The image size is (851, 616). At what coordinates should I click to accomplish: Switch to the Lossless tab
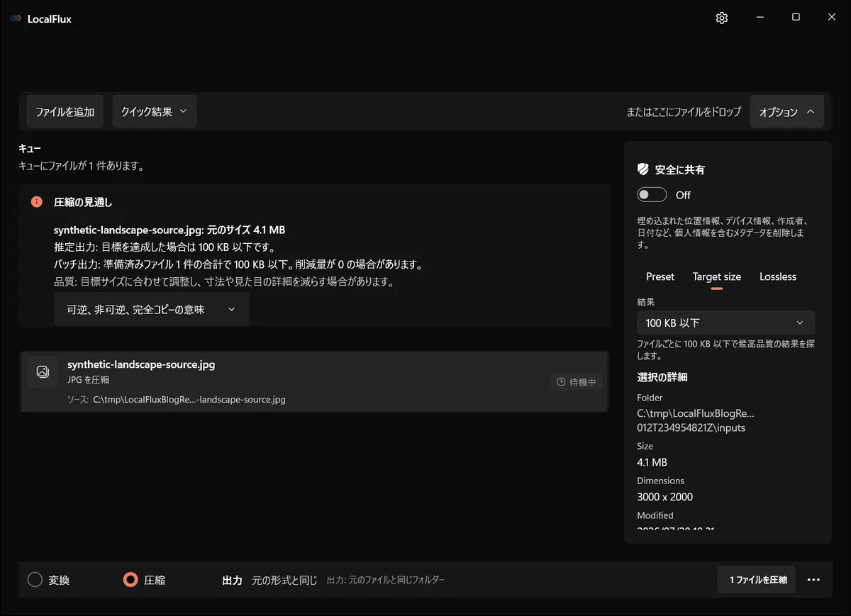(778, 276)
